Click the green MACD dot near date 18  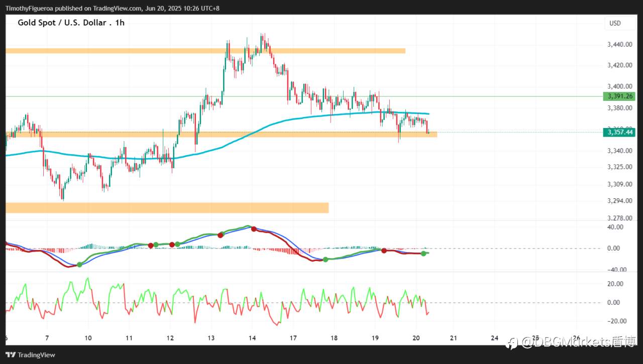(x=326, y=260)
